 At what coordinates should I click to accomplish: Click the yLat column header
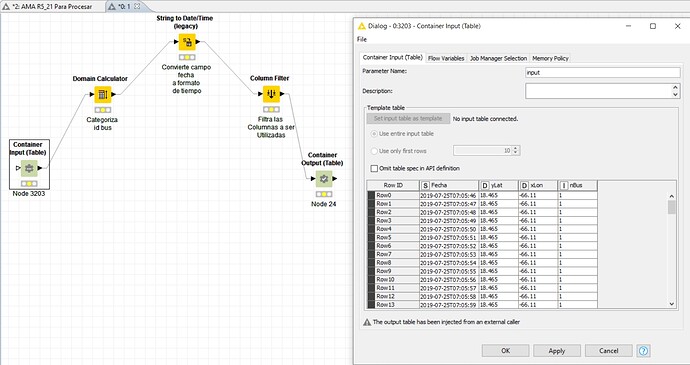pos(498,185)
